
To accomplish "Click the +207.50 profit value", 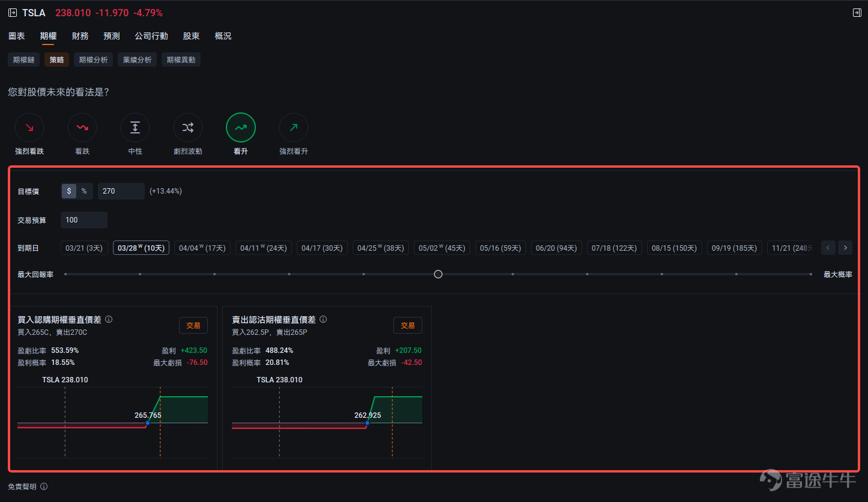I will [408, 350].
